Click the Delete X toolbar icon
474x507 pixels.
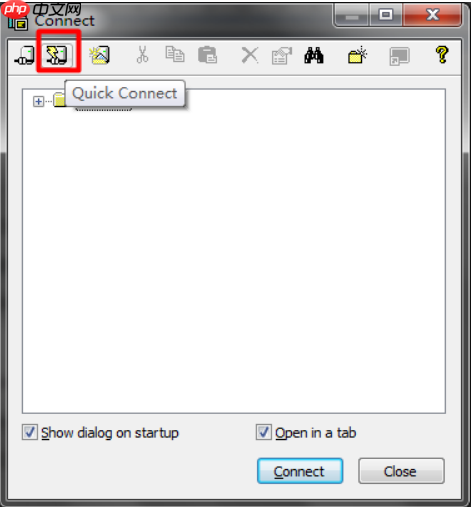250,55
